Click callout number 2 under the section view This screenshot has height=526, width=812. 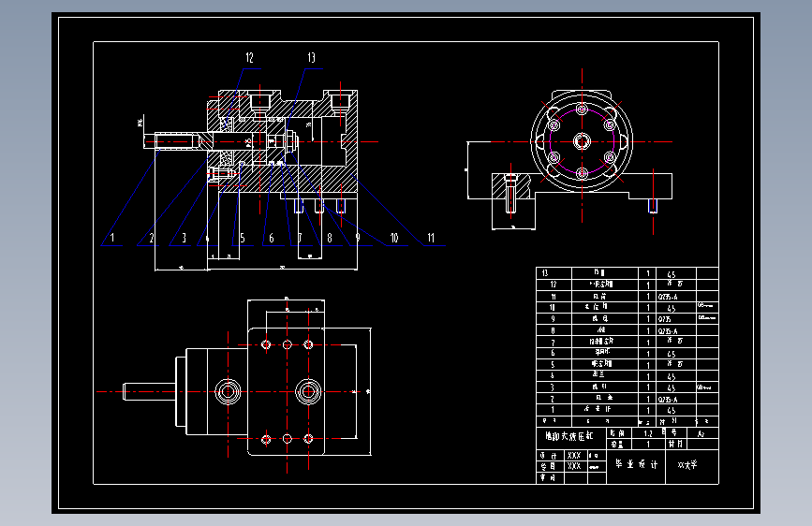tap(152, 238)
